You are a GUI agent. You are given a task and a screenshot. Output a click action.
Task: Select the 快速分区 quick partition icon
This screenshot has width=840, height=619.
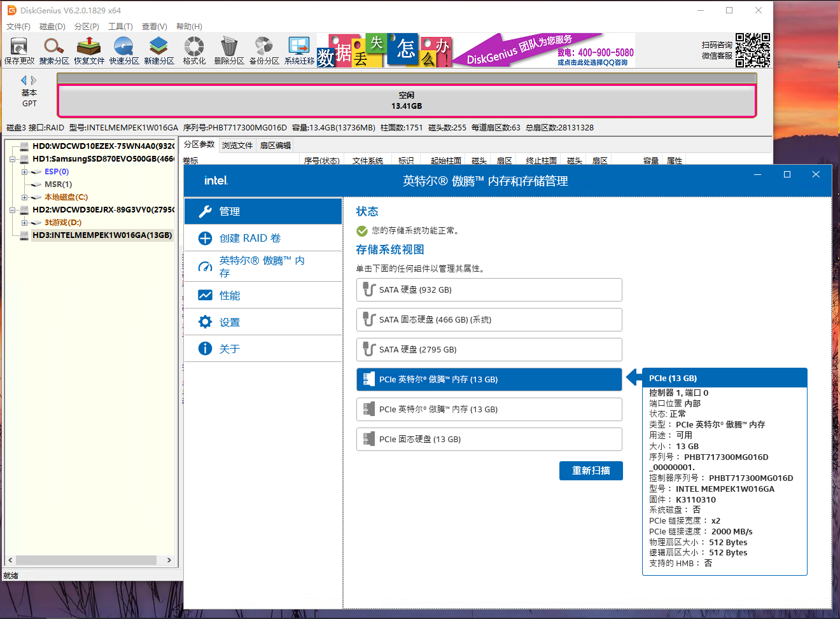pos(124,50)
